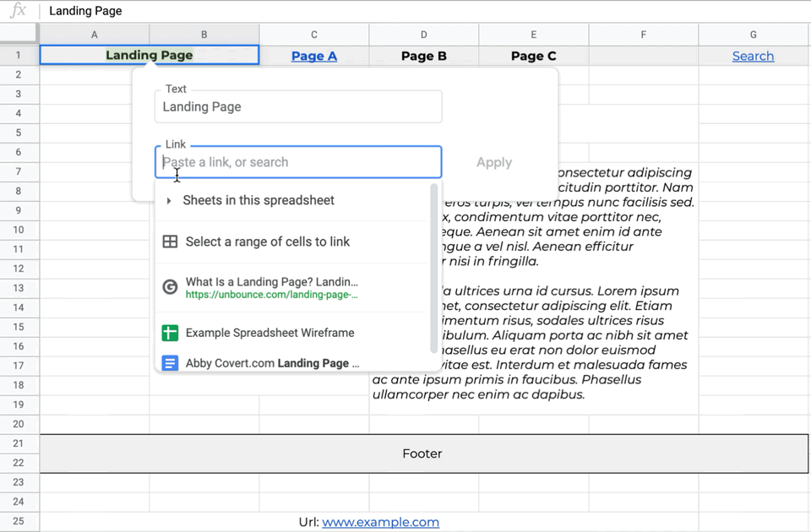The image size is (811, 532).
Task: Open the www.example.com link
Action: click(381, 522)
